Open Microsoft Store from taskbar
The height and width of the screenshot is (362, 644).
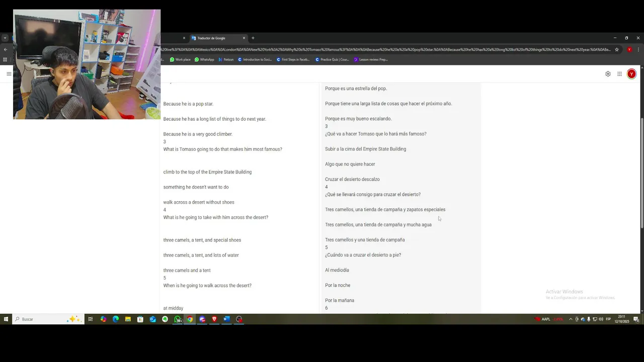click(x=140, y=319)
